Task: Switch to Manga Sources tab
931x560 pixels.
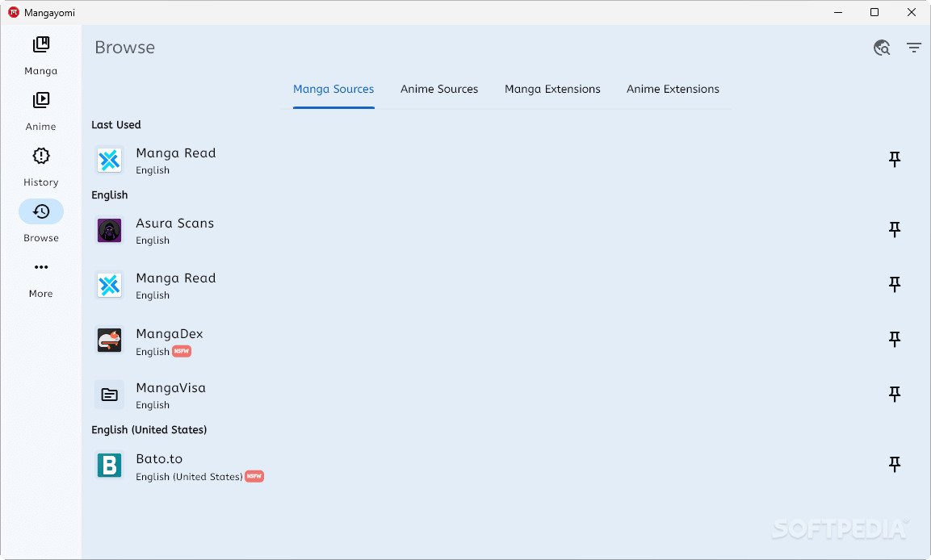Action: 333,89
